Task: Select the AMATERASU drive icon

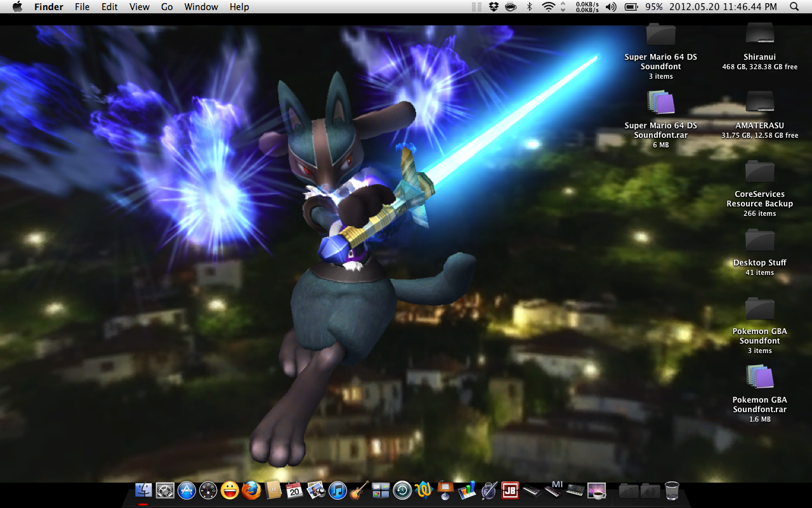Action: pyautogui.click(x=759, y=102)
